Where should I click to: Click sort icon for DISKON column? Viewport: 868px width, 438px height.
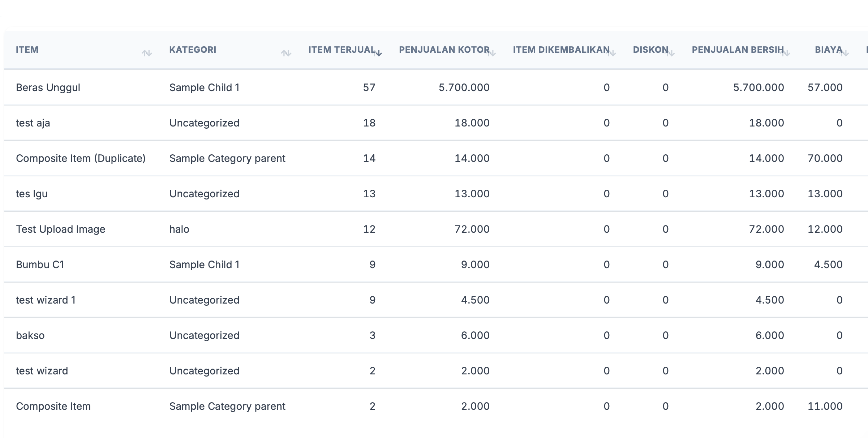click(671, 53)
